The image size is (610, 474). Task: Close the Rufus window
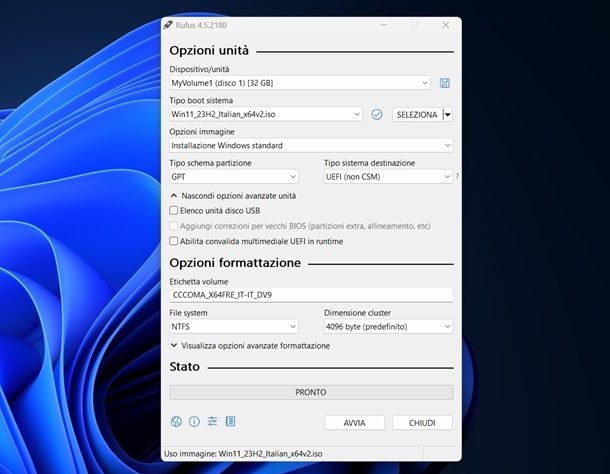pyautogui.click(x=445, y=25)
